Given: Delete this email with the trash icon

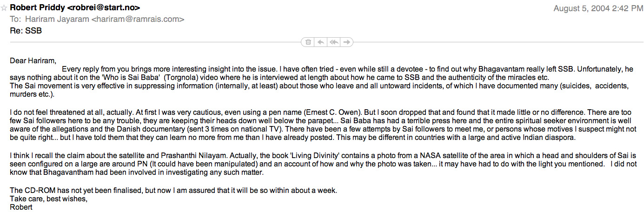Looking at the screenshot, I should pyautogui.click(x=308, y=42).
